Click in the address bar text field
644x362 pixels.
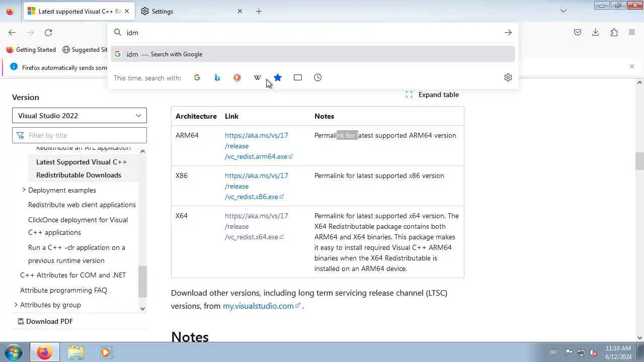click(x=312, y=33)
